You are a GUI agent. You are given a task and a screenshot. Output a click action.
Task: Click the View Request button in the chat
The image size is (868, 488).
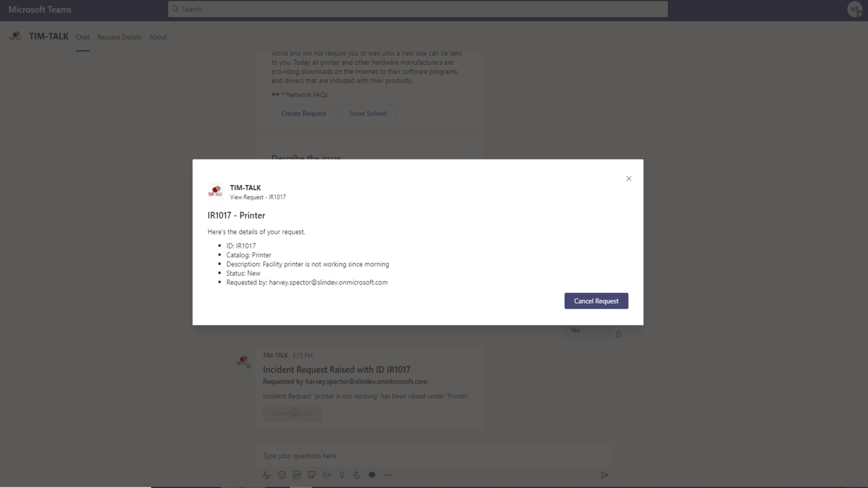292,413
